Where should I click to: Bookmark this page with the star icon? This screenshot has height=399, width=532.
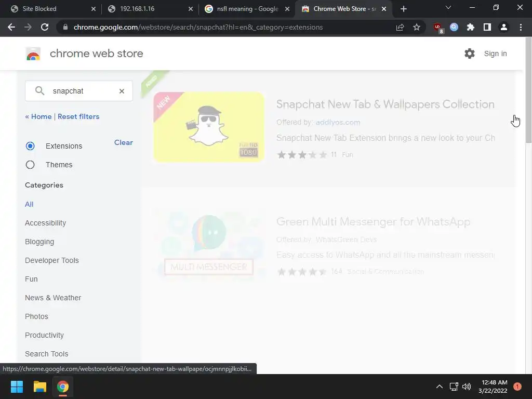(417, 27)
